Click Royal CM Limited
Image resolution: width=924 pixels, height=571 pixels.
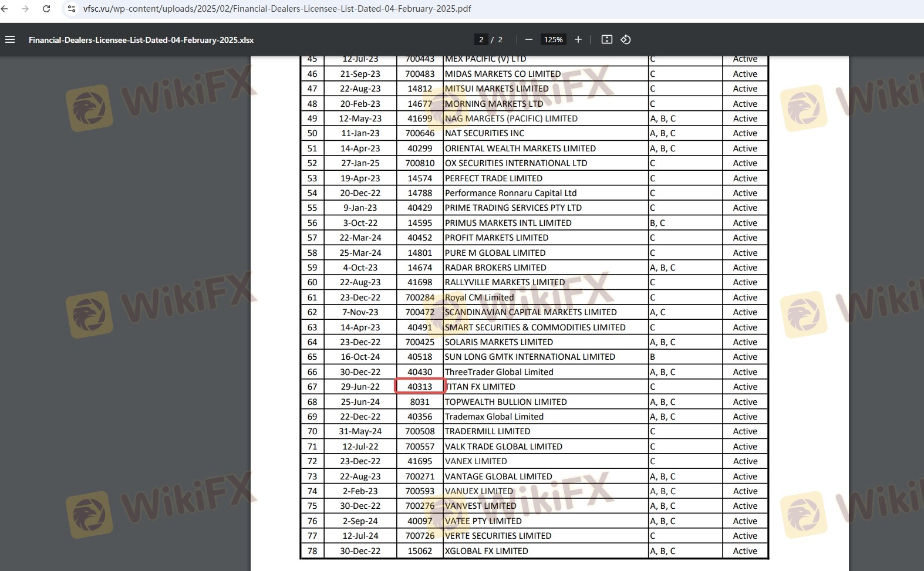point(480,298)
